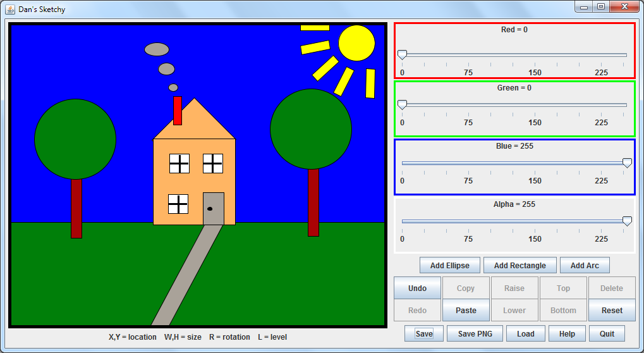Screen dimensions: 644x353
Task: Click the Lower button
Action: pyautogui.click(x=514, y=310)
